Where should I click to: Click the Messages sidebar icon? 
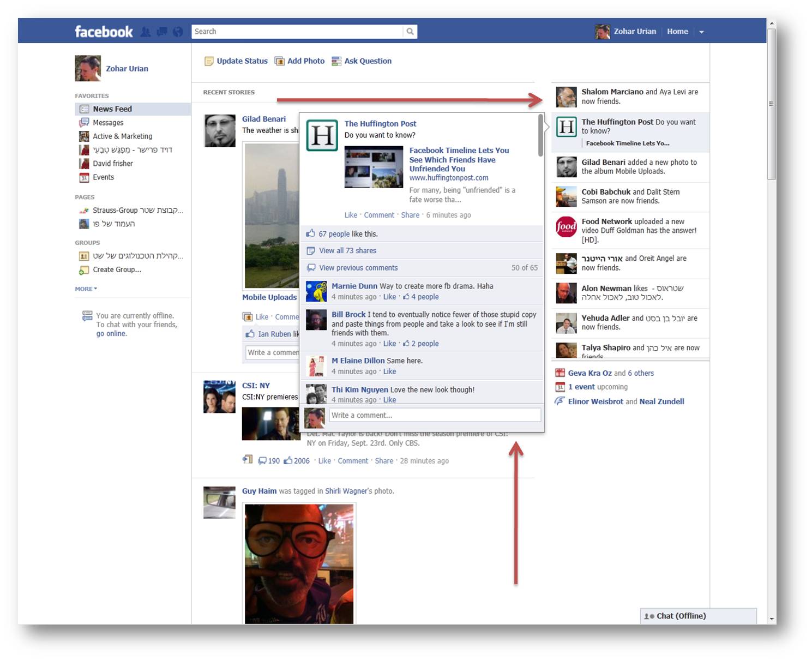[x=84, y=123]
